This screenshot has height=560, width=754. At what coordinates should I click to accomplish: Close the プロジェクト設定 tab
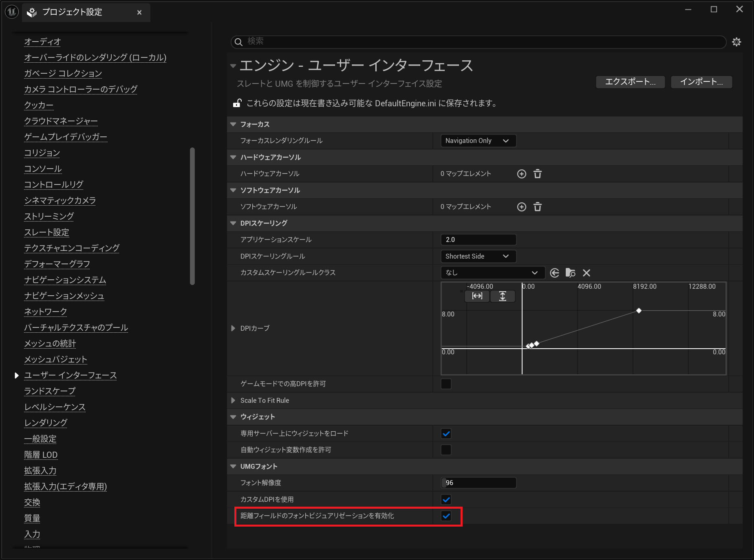point(139,13)
